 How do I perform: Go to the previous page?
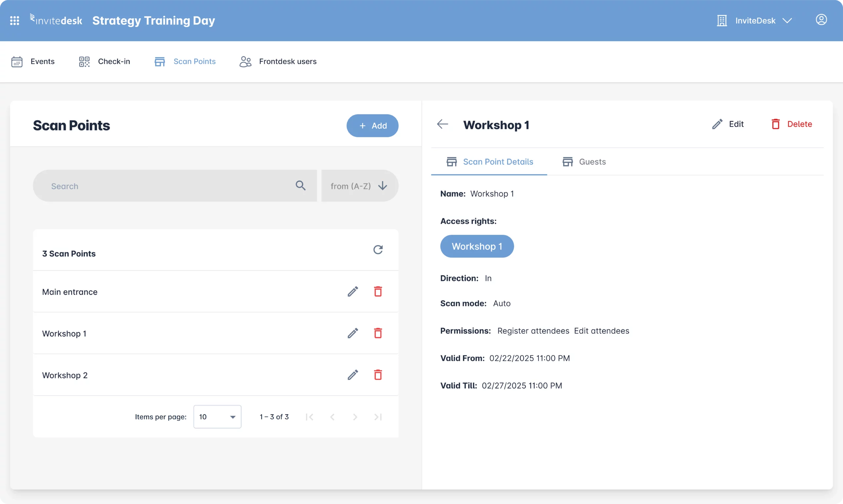(x=332, y=417)
